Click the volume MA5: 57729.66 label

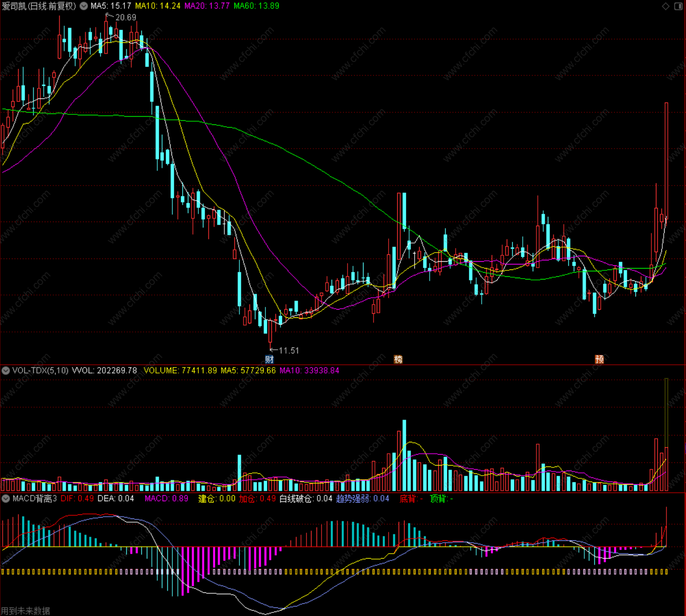(248, 371)
